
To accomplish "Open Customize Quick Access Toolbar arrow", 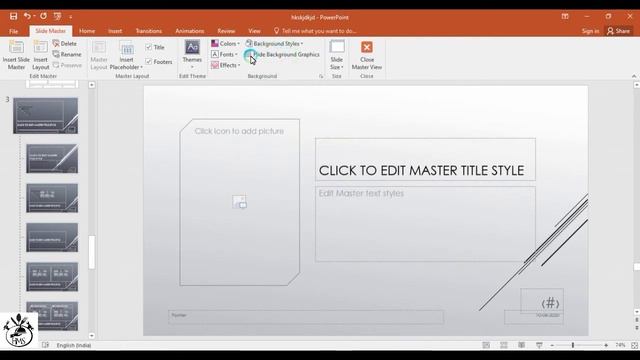I will 71,17.
